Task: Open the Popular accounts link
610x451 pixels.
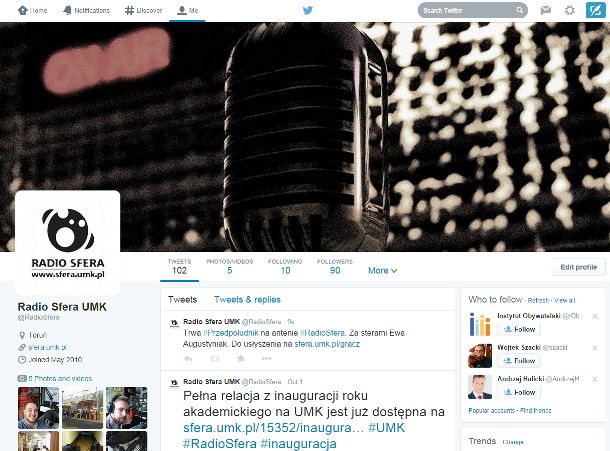Action: click(x=491, y=411)
